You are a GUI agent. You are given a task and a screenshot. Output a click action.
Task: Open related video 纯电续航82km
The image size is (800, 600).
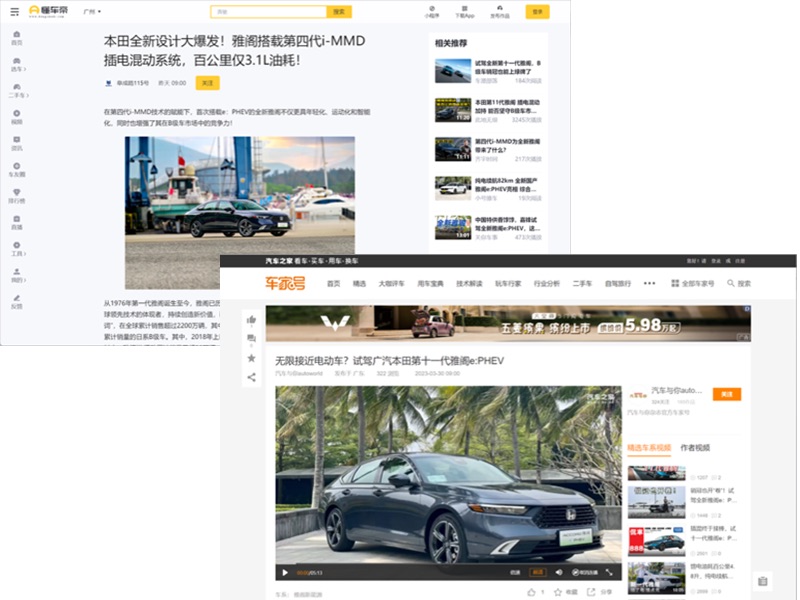point(488,189)
